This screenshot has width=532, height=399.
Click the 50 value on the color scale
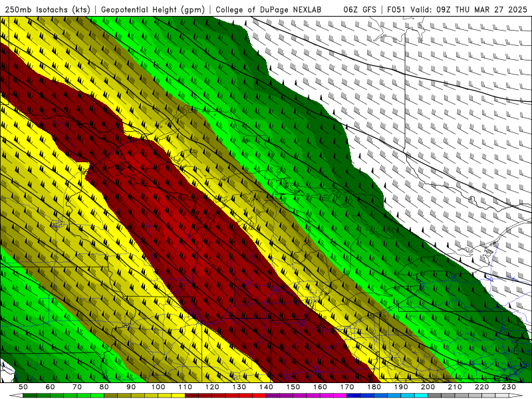click(23, 387)
